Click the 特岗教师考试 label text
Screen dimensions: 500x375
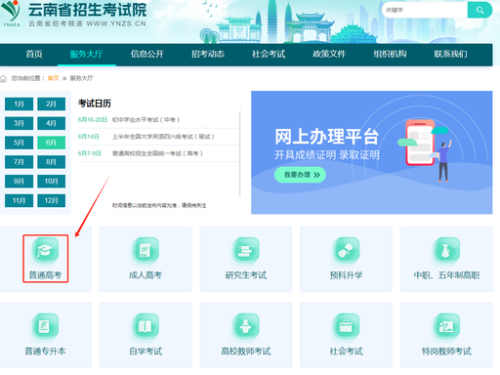tap(446, 351)
